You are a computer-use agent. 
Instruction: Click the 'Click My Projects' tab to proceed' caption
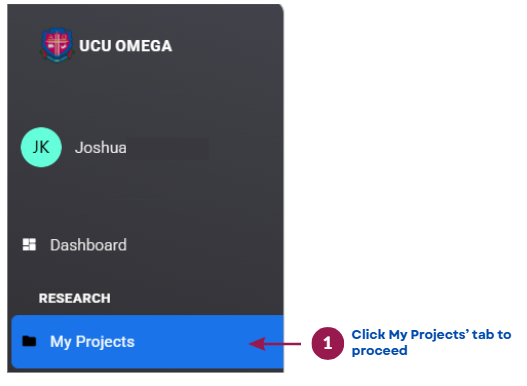431,343
